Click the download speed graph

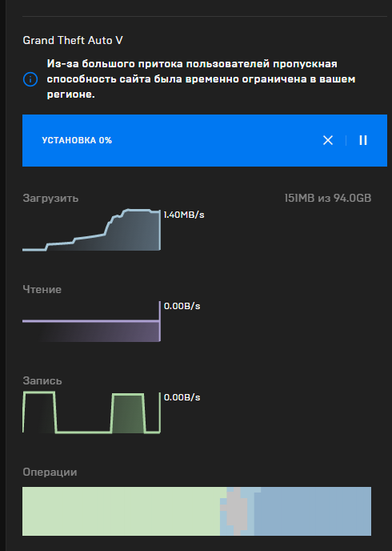tap(91, 230)
